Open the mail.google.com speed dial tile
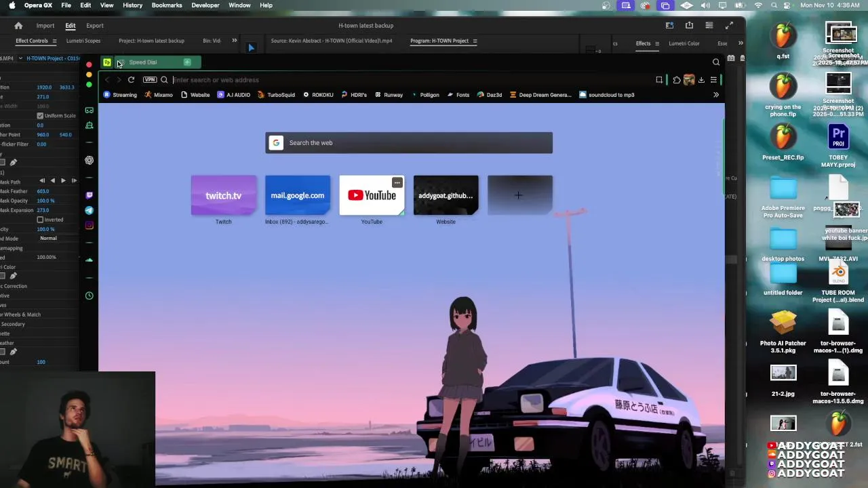 pyautogui.click(x=297, y=195)
